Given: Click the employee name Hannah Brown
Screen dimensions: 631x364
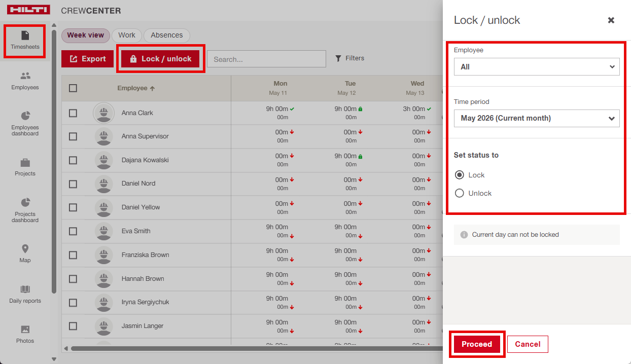Looking at the screenshot, I should 143,279.
